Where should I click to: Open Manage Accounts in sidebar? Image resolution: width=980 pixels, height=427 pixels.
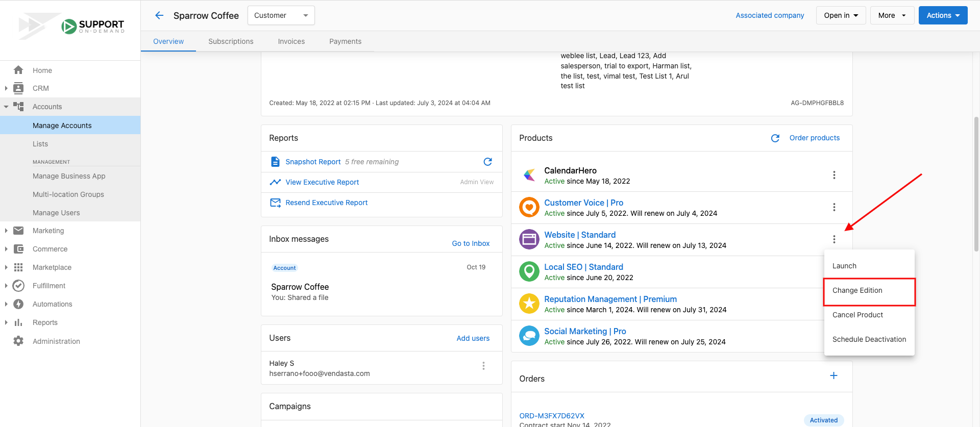coord(70,125)
